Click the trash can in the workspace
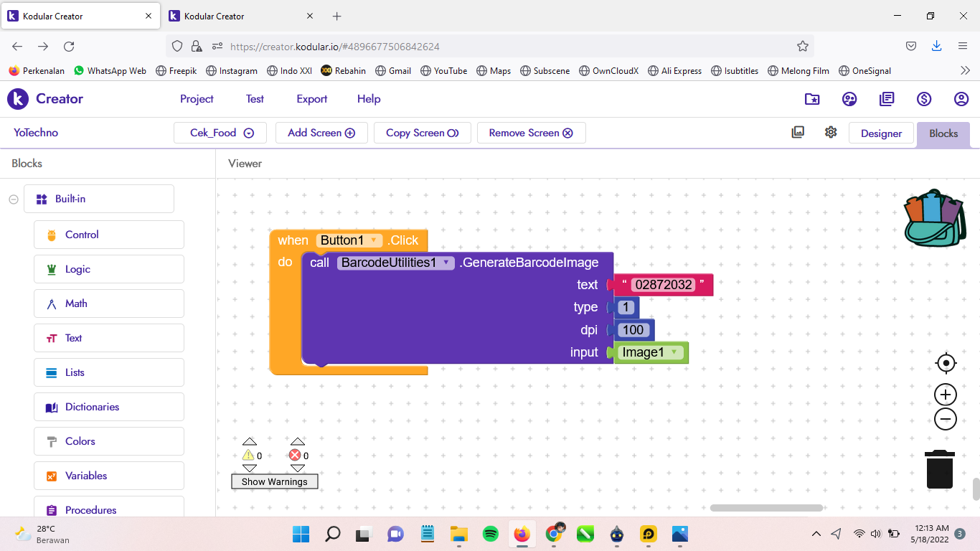980x551 pixels. (x=939, y=470)
